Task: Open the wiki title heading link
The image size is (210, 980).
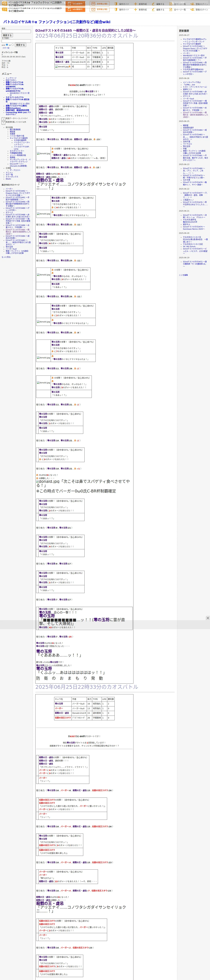Action: tap(56, 22)
